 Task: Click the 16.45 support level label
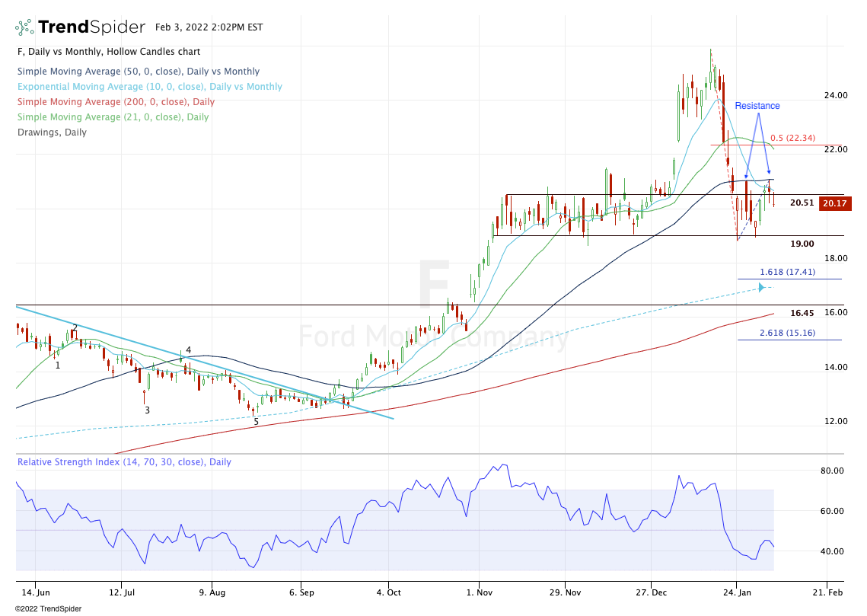click(802, 313)
